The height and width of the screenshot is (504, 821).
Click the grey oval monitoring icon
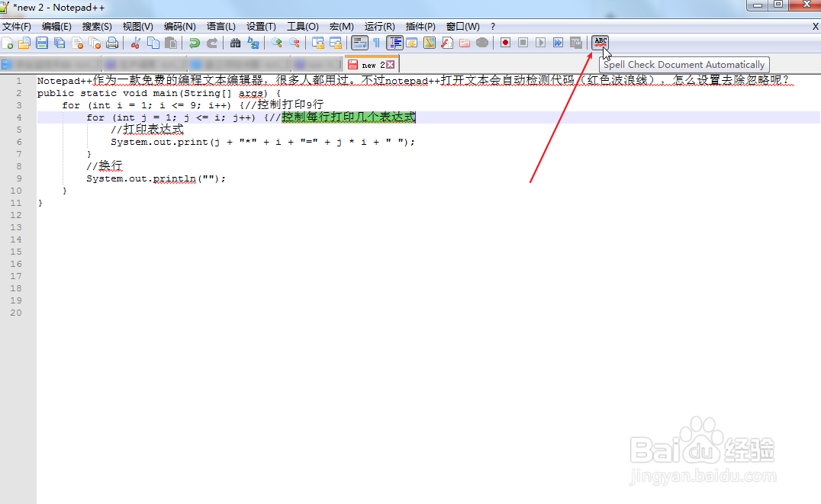pos(482,43)
